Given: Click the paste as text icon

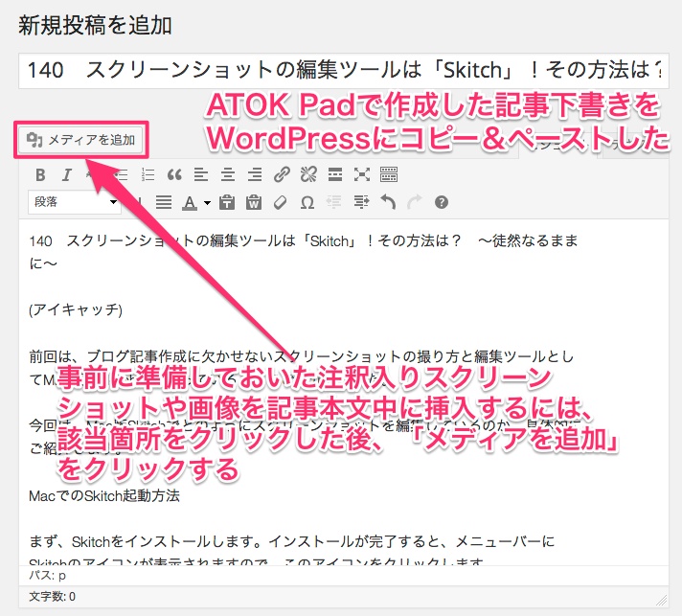Looking at the screenshot, I should [227, 202].
